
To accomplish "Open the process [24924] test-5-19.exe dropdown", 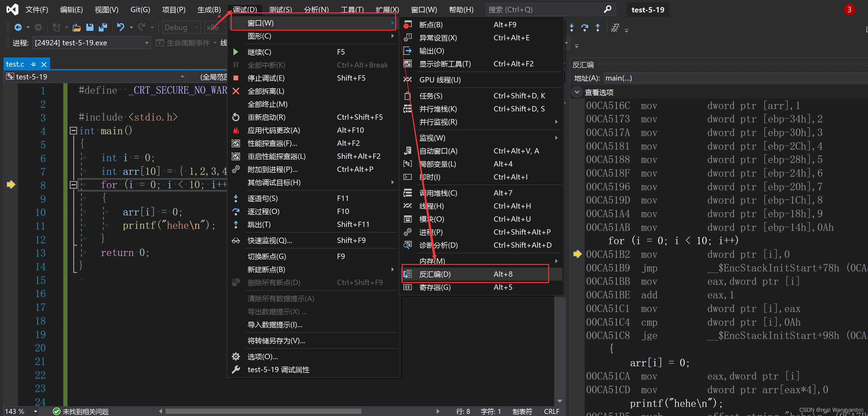I will click(x=91, y=43).
